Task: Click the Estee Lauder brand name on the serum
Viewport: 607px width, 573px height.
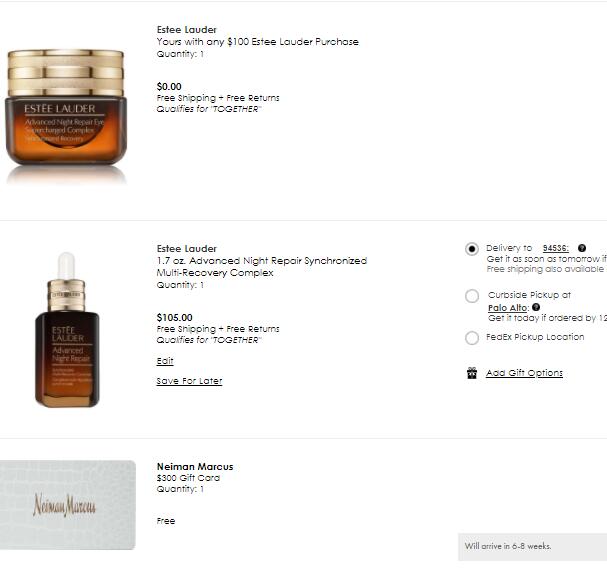Action: (x=186, y=248)
